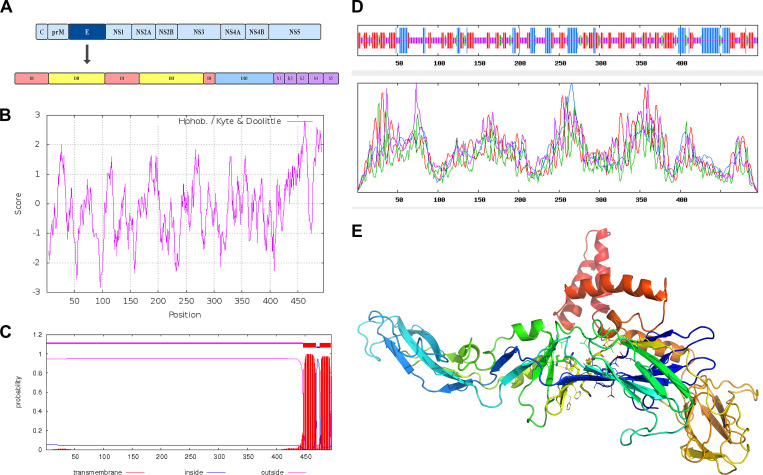763x475 pixels.
Task: Click the panel D label
Action: (357, 7)
